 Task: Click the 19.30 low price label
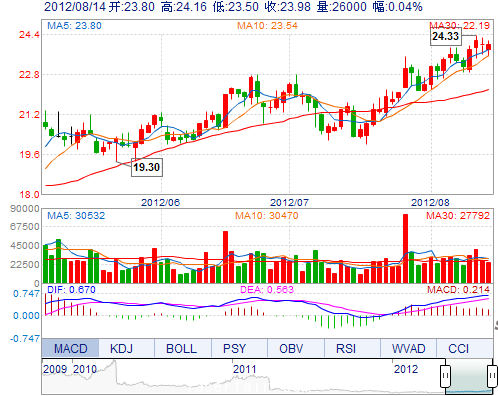(147, 167)
